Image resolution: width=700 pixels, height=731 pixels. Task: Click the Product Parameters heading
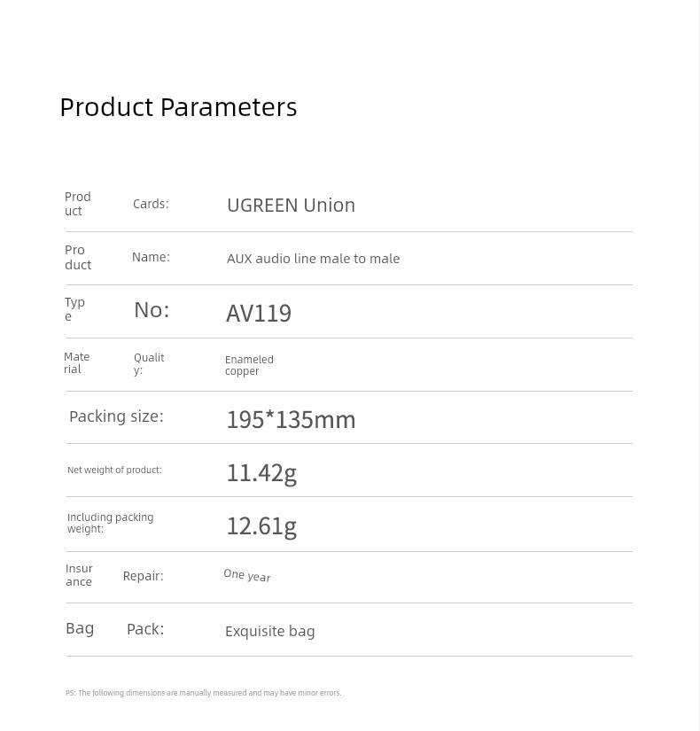(178, 108)
